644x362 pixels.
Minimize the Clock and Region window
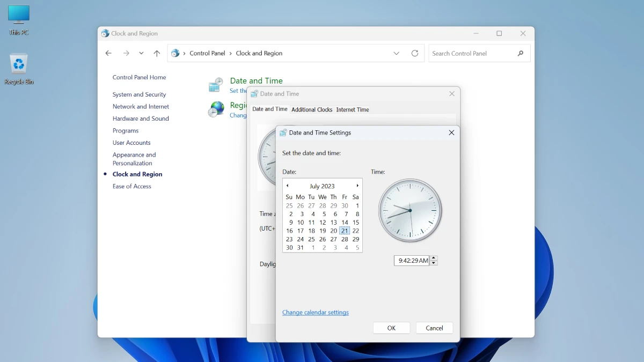point(475,33)
